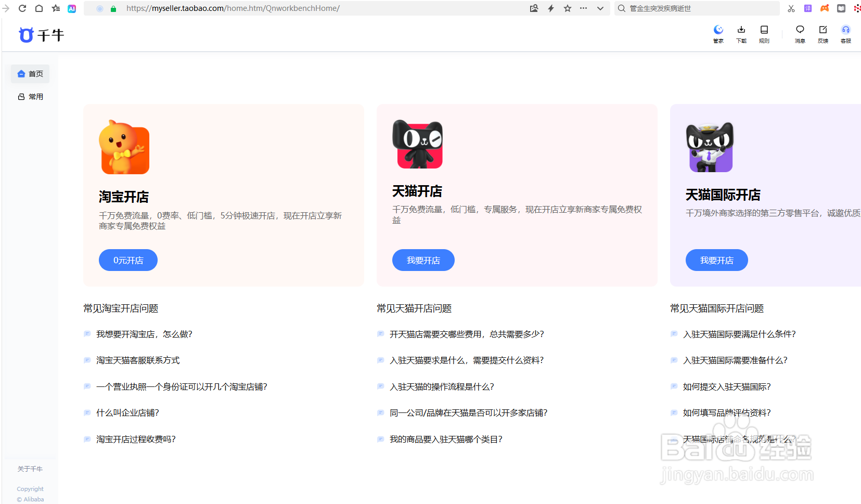
Task: Open the FAQ 我想要开淘宝店，怎么做?
Action: point(144,334)
